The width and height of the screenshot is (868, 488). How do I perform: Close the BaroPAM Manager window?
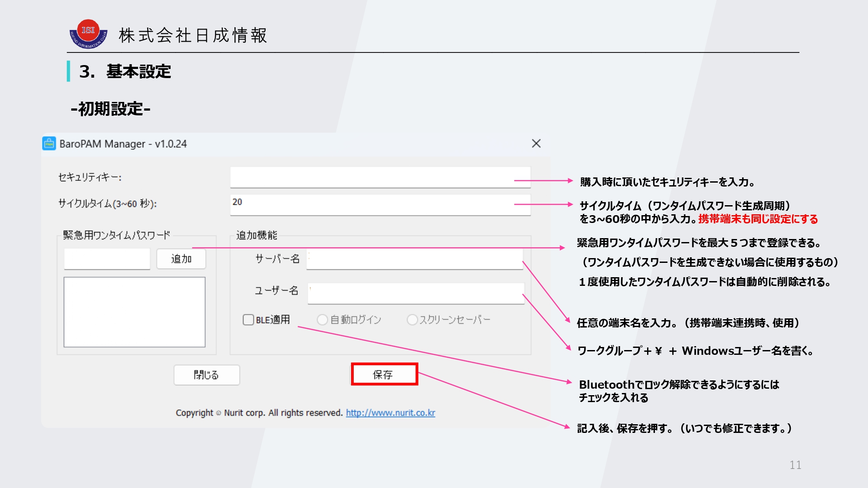coord(536,144)
